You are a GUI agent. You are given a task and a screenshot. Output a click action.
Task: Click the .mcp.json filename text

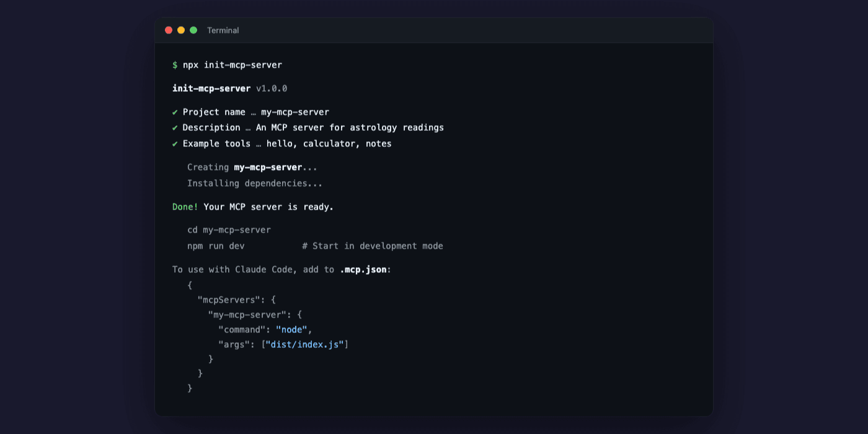pyautogui.click(x=364, y=269)
